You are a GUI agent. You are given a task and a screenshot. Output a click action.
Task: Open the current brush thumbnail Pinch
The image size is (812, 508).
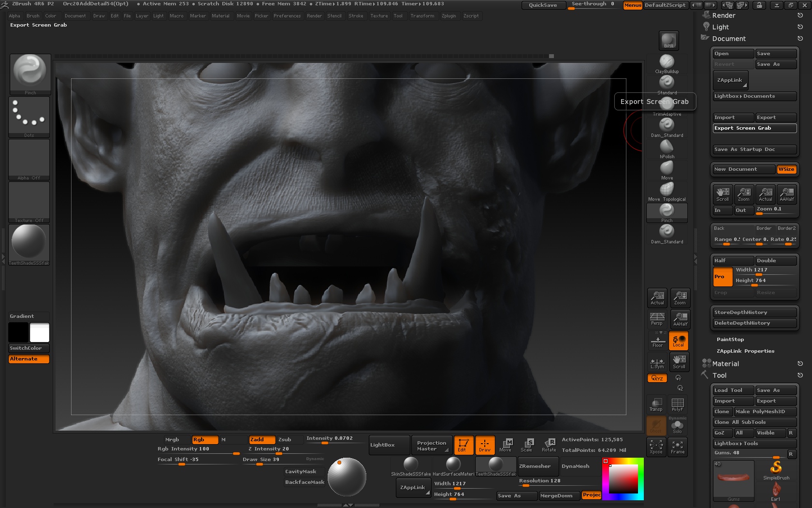tap(30, 74)
